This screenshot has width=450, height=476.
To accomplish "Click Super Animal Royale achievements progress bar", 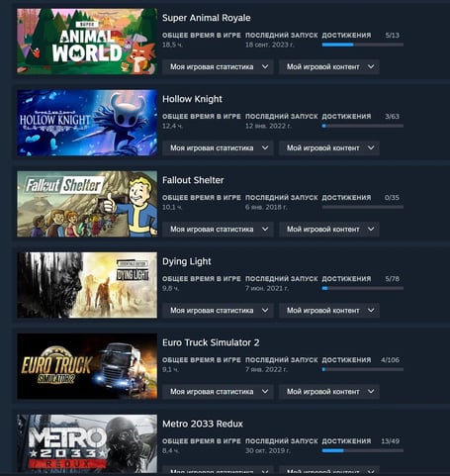I will click(x=363, y=45).
